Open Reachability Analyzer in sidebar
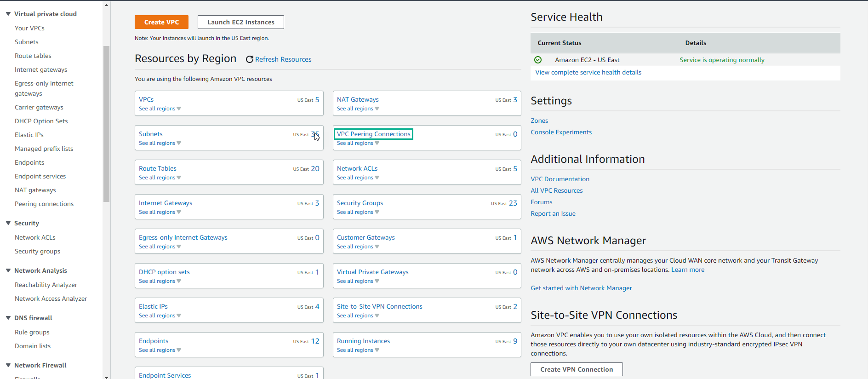The image size is (868, 379). point(46,285)
